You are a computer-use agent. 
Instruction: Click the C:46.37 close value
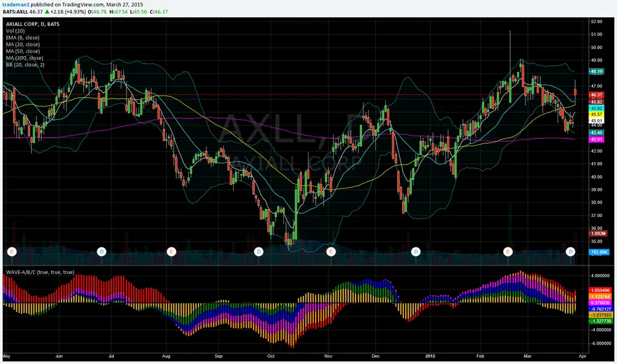pyautogui.click(x=159, y=12)
